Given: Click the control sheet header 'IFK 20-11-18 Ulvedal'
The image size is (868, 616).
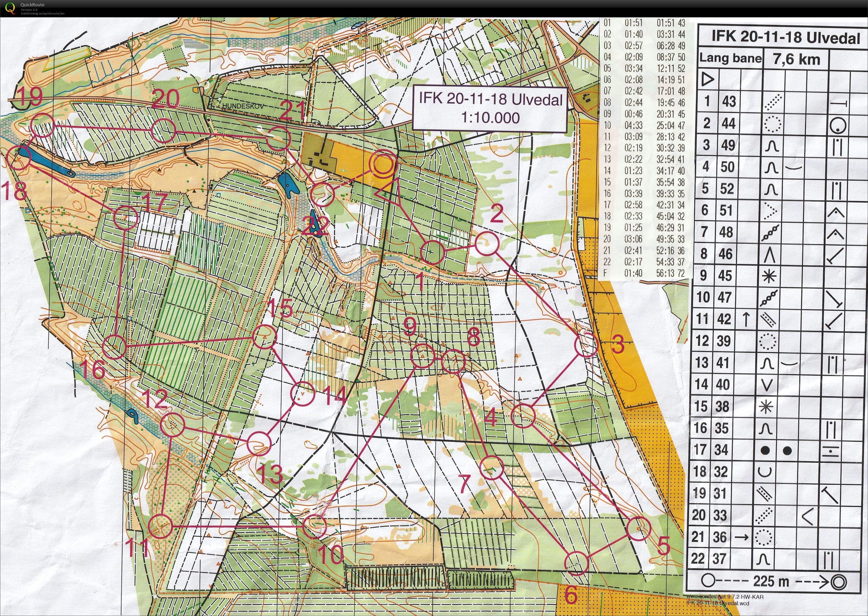Looking at the screenshot, I should click(x=786, y=37).
